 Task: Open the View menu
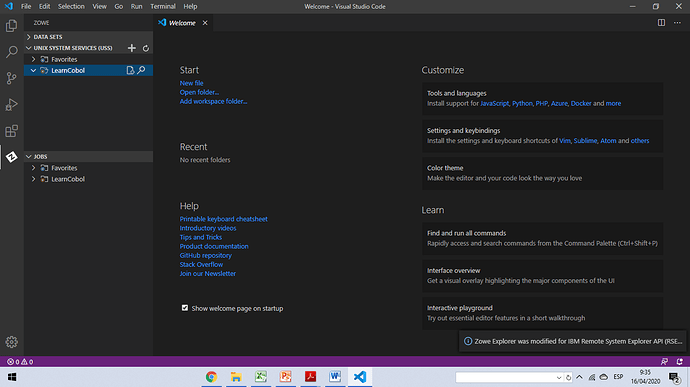[x=99, y=7]
